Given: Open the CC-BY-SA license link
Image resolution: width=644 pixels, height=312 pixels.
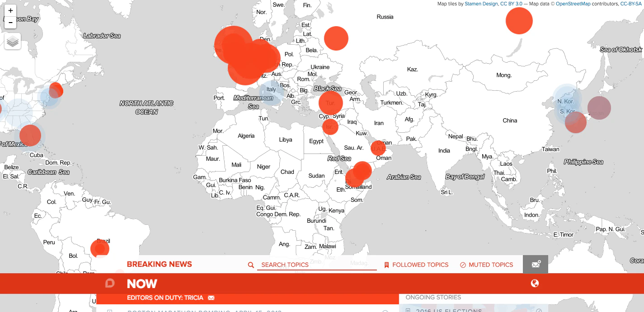Looking at the screenshot, I should 631,4.
